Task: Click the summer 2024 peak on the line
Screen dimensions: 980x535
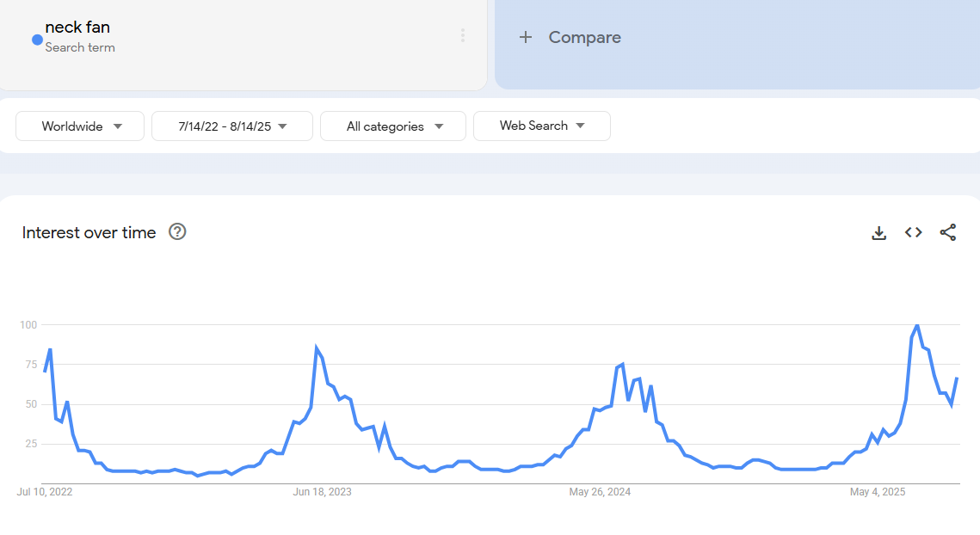Action: pos(621,365)
